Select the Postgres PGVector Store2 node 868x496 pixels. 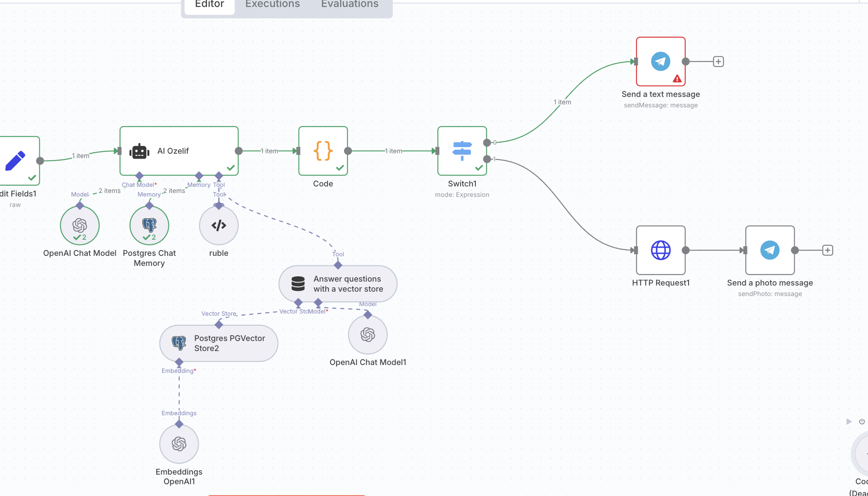point(219,343)
